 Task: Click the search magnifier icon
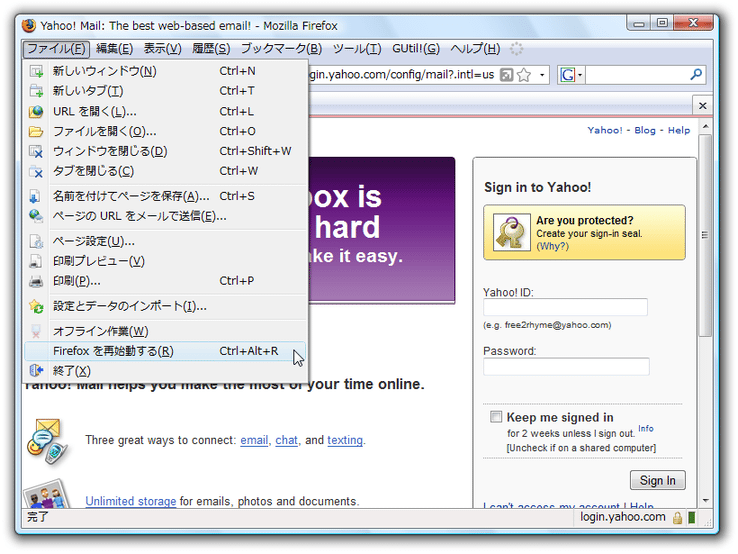(x=696, y=75)
